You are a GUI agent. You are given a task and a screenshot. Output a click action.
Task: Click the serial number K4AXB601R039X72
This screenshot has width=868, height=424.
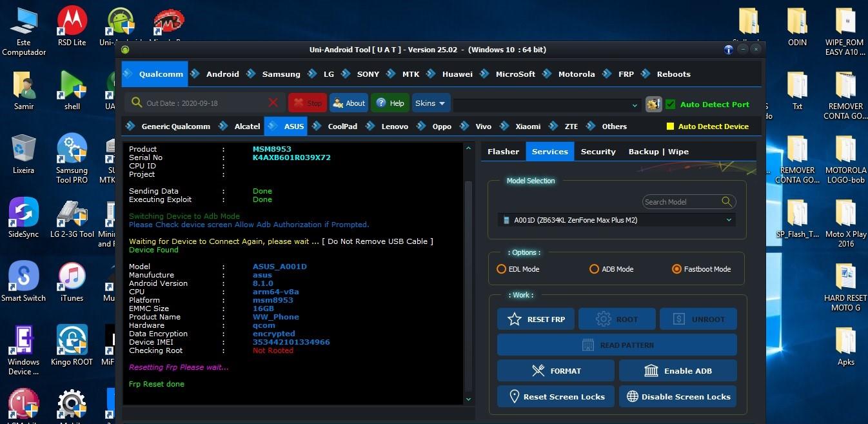pyautogui.click(x=291, y=157)
